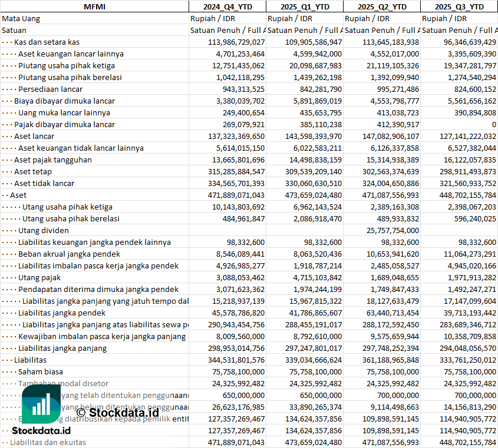This screenshot has width=498, height=448.
Task: Select Persediaan lancar row label
Action: 50,89
